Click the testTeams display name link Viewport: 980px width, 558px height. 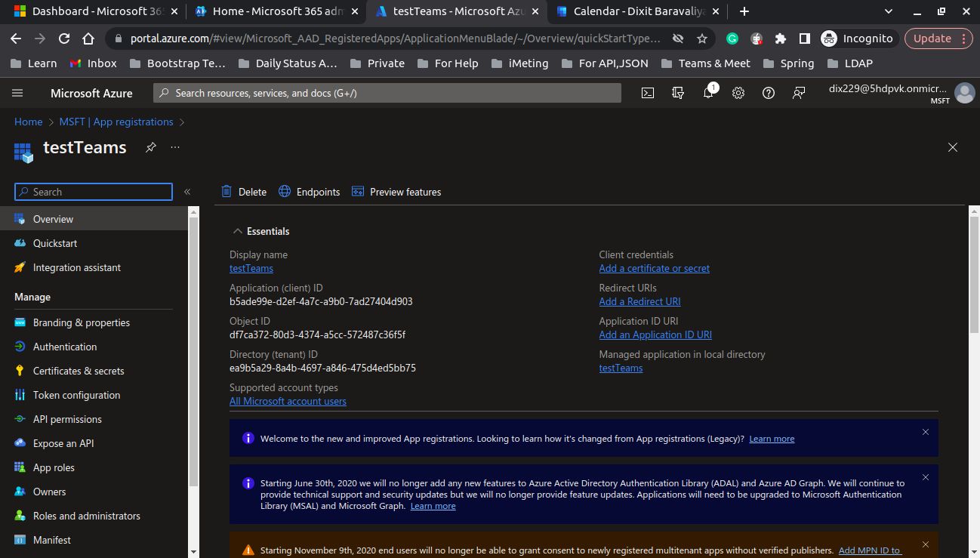[251, 268]
